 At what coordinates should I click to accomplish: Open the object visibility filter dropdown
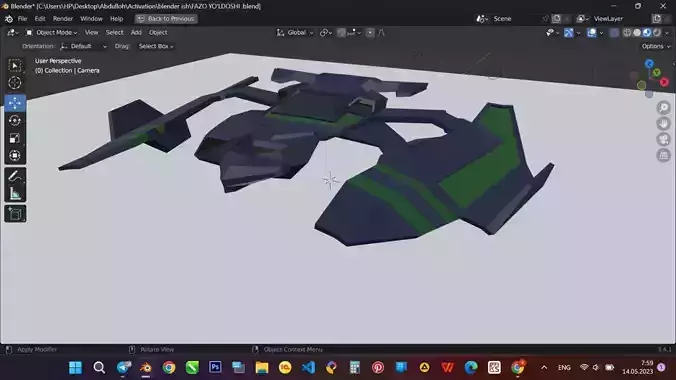(x=552, y=32)
